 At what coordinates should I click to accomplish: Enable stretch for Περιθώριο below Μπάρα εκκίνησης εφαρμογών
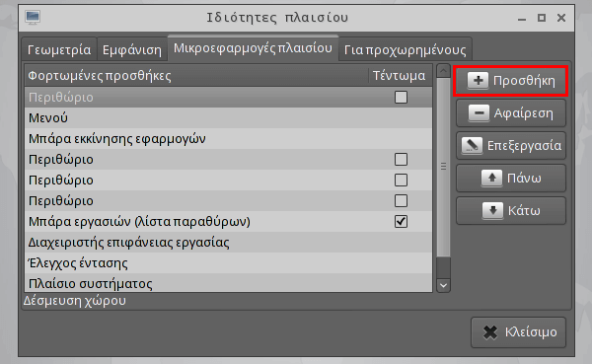(x=401, y=160)
